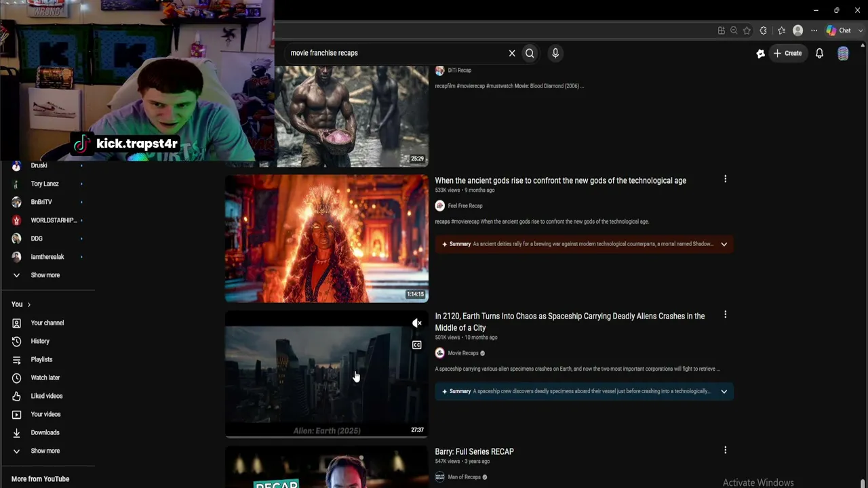Open browser extensions puzzle icon

coord(764,30)
